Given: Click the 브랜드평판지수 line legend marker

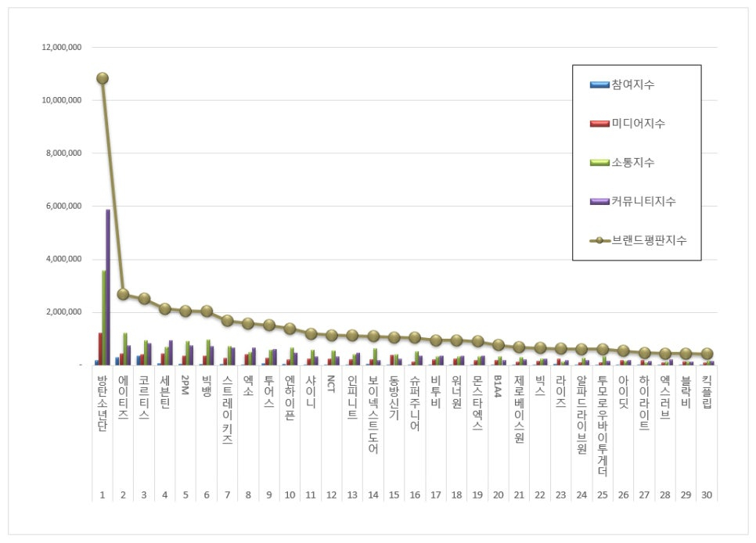Looking at the screenshot, I should click(599, 240).
